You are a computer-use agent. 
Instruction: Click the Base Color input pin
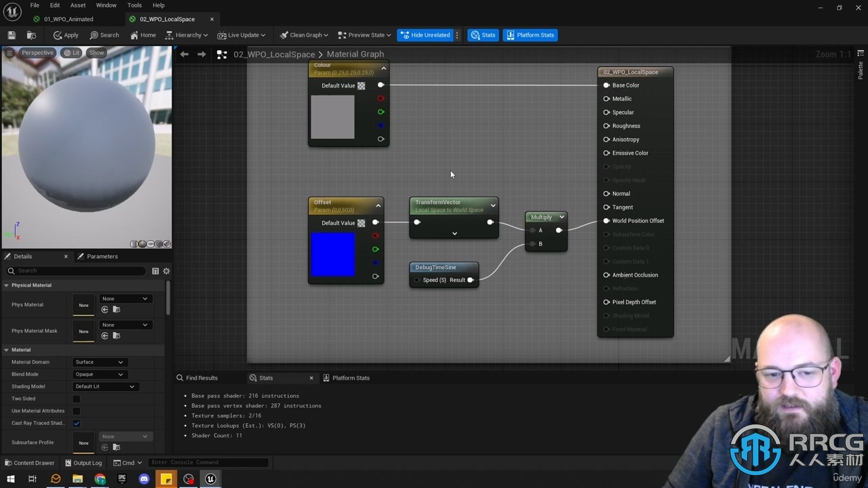click(x=606, y=85)
